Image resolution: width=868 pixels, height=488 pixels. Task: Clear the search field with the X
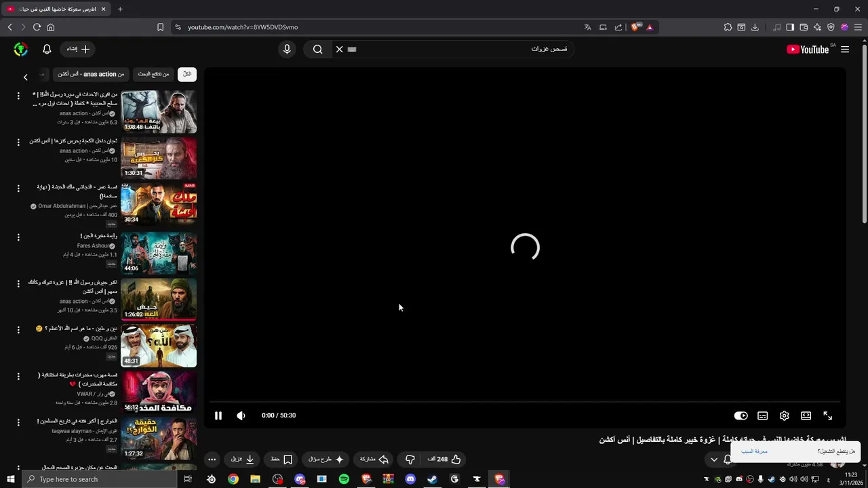(339, 49)
